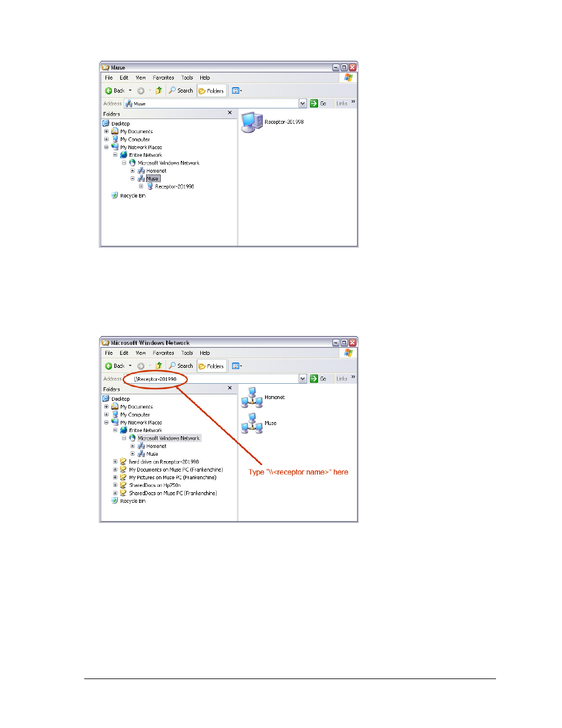
Task: Select SharedDocs on Hp750n
Action: pos(155,485)
